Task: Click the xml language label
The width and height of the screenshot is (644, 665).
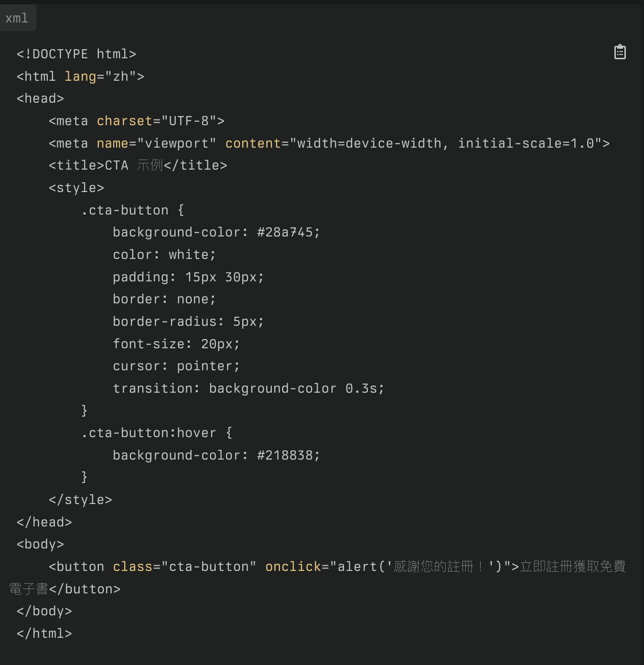Action: pyautogui.click(x=17, y=18)
